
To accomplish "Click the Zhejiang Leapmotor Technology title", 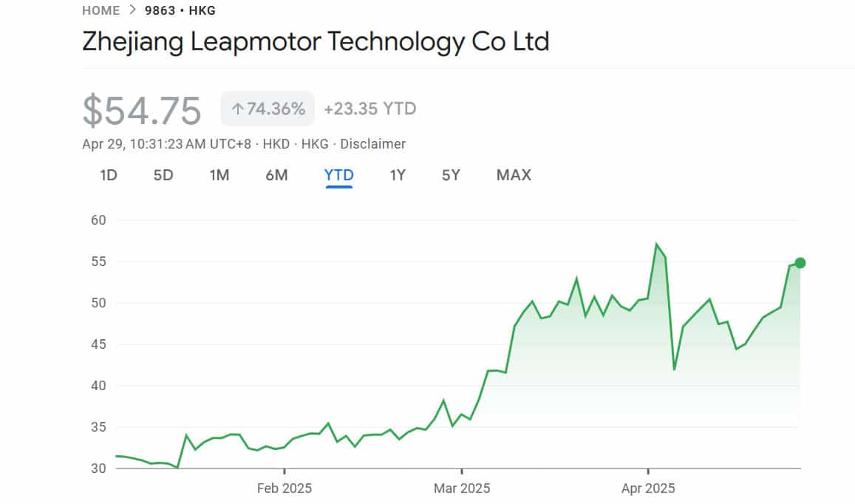I will pos(316,43).
